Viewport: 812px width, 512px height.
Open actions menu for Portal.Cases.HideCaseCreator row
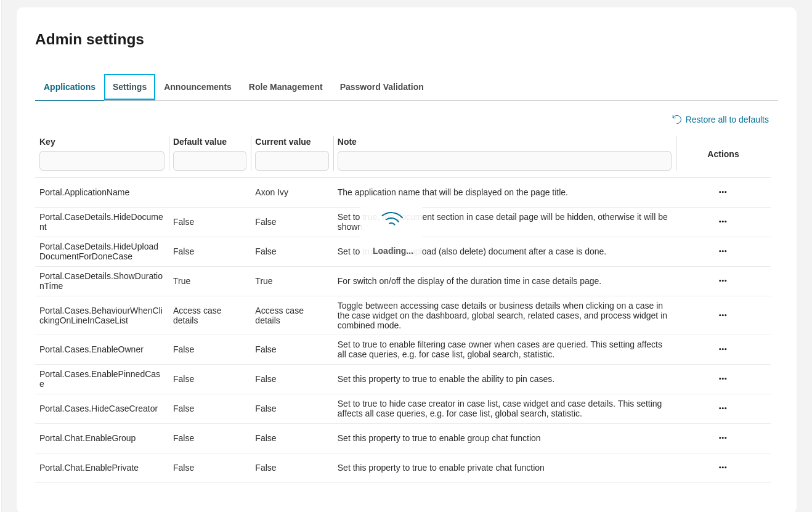723,408
